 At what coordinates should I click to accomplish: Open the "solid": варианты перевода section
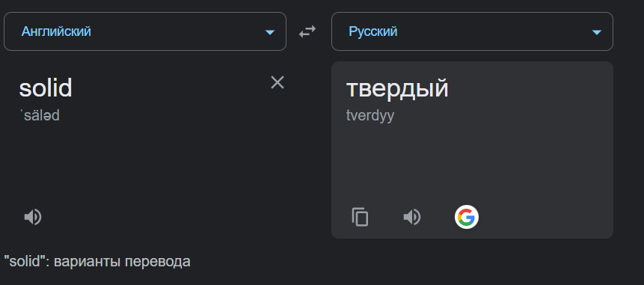(x=97, y=262)
